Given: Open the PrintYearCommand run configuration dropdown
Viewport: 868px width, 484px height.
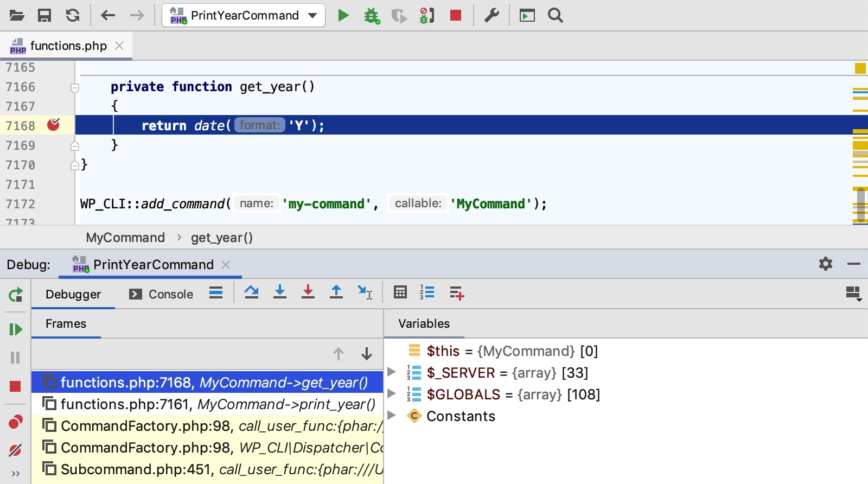Looking at the screenshot, I should tap(244, 15).
